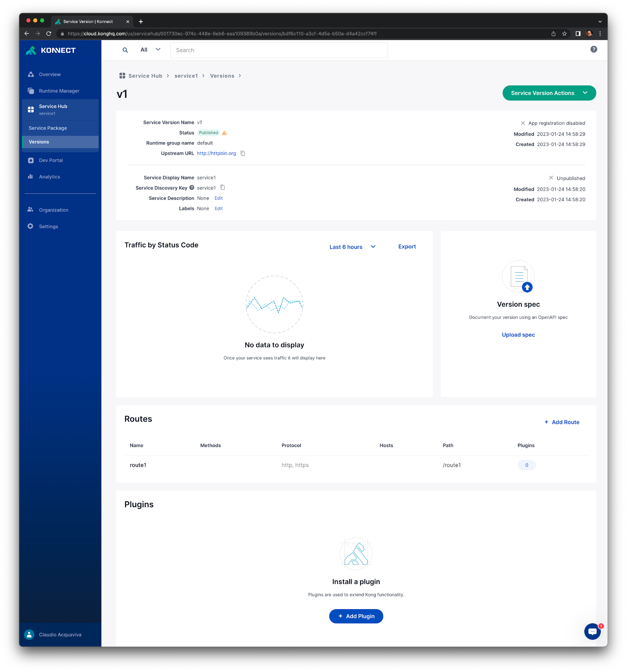Open the Last 6 hours time range dropdown
This screenshot has height=672, width=627.
tap(352, 247)
